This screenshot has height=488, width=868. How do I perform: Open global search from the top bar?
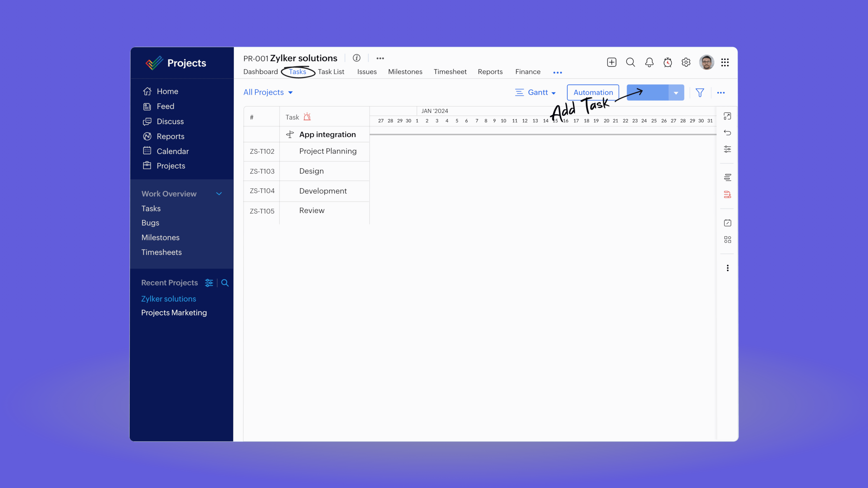(x=630, y=62)
